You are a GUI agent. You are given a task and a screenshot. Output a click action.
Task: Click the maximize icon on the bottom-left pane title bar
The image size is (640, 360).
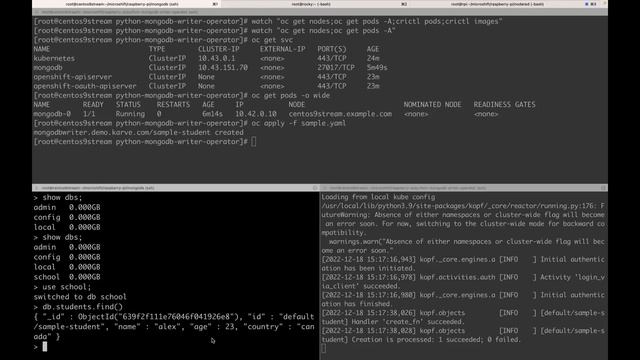point(315,188)
